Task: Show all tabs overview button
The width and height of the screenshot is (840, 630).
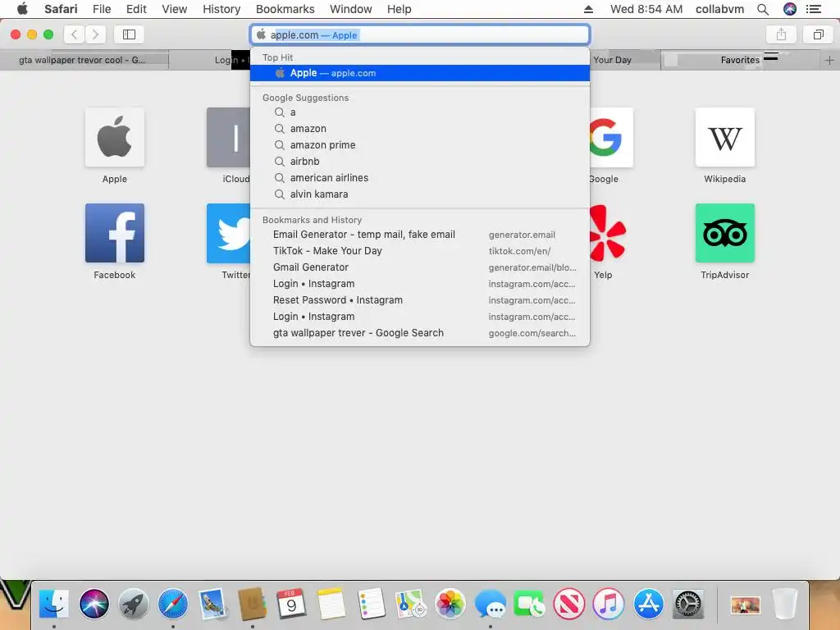Action: [818, 34]
